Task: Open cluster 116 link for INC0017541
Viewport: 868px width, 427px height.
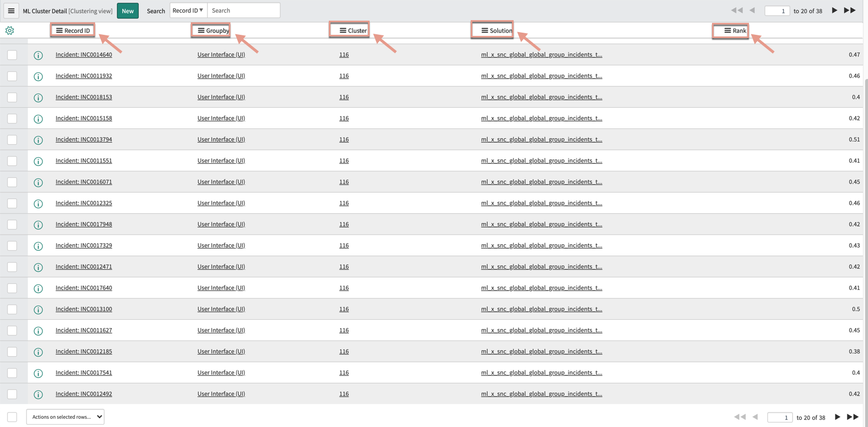Action: click(344, 373)
